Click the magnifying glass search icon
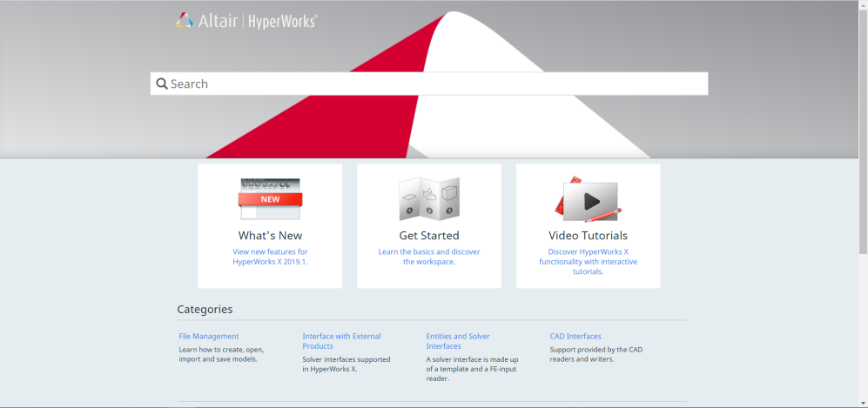This screenshot has height=408, width=868. [x=162, y=84]
